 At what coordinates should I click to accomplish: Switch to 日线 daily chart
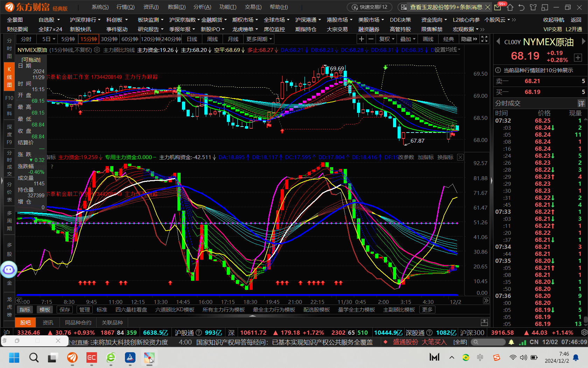[192, 39]
